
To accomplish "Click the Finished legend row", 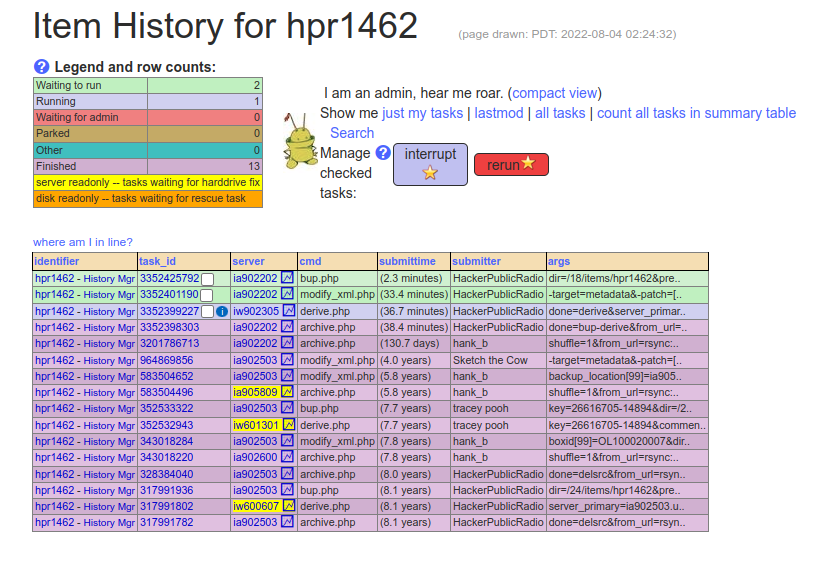I will (x=148, y=166).
